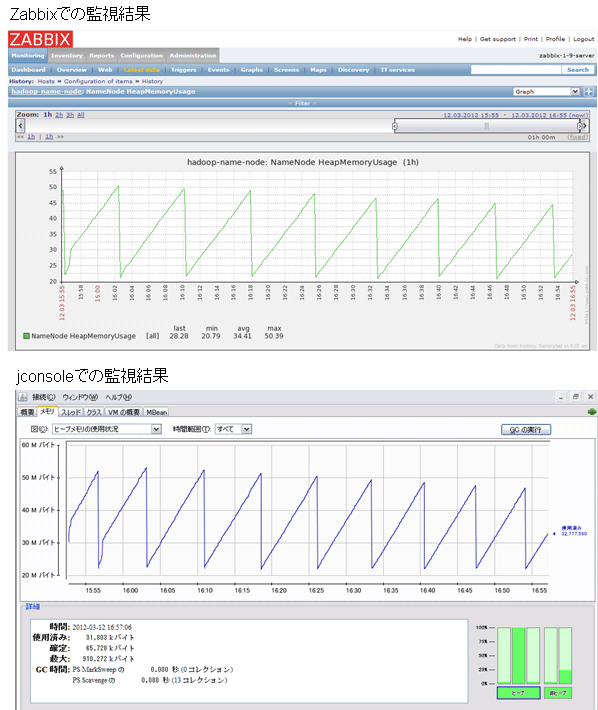The width and height of the screenshot is (598, 710).
Task: Click the Search button
Action: coord(578,70)
